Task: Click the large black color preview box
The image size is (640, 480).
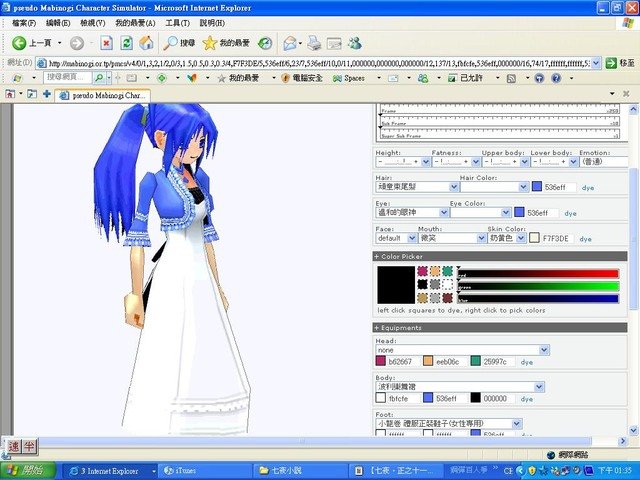Action: click(396, 285)
